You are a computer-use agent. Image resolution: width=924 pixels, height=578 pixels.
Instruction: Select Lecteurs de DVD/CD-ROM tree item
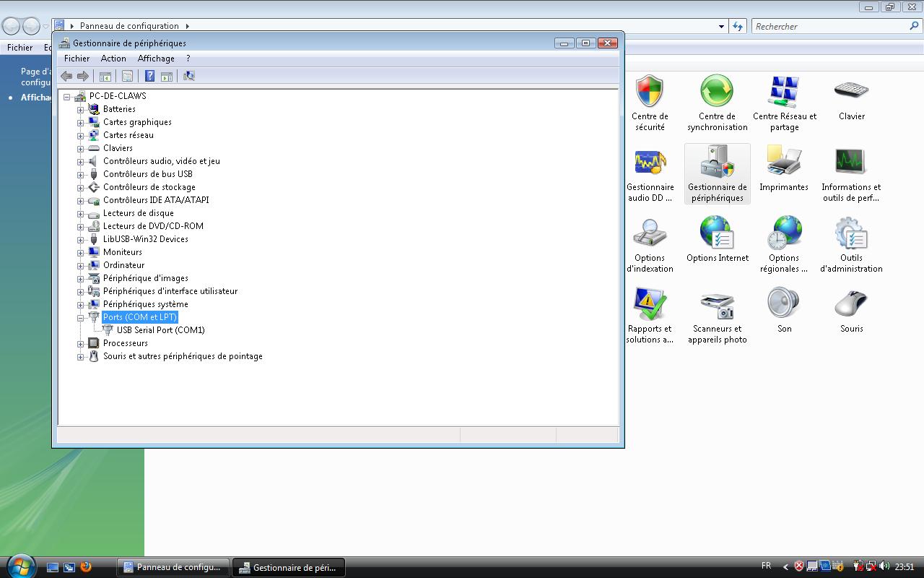(153, 226)
